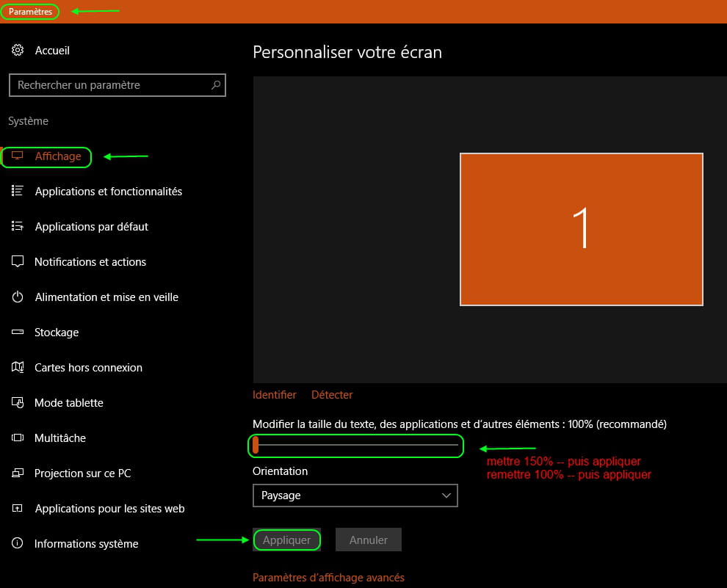
Task: Click the Applications par défaut icon
Action: pos(17,226)
